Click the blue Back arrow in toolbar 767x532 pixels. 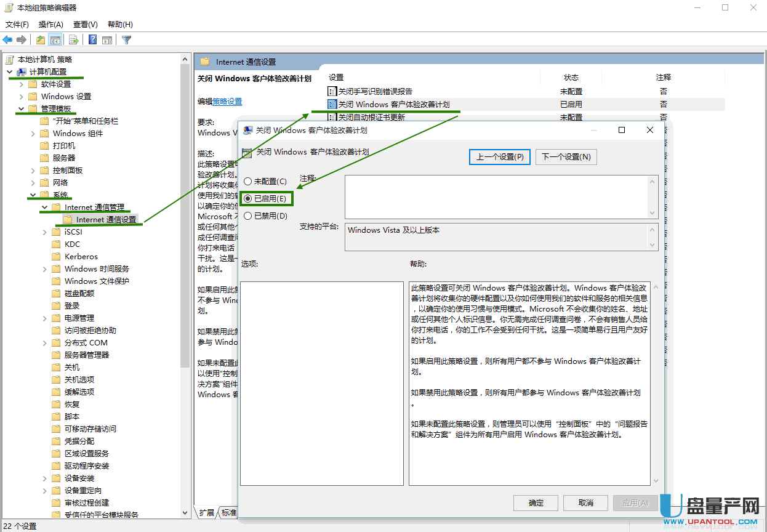7,40
